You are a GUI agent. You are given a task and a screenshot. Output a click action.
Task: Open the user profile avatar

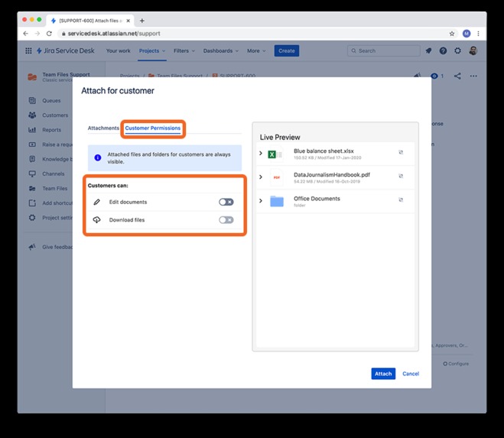pos(473,50)
